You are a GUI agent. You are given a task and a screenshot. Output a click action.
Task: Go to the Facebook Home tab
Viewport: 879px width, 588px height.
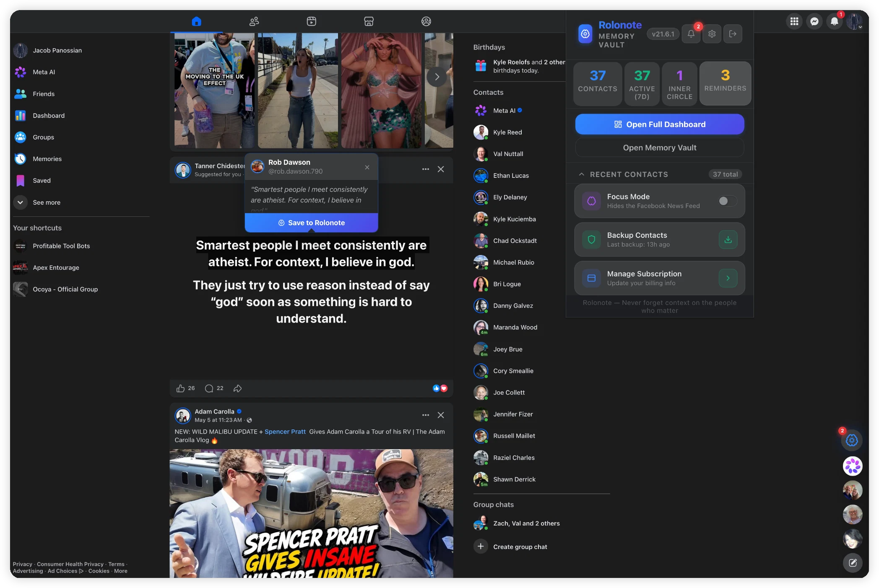(196, 21)
